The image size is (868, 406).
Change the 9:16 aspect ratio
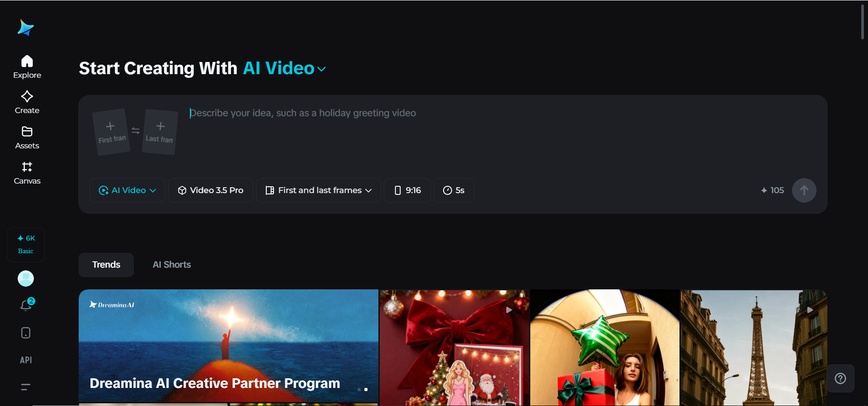tap(407, 190)
